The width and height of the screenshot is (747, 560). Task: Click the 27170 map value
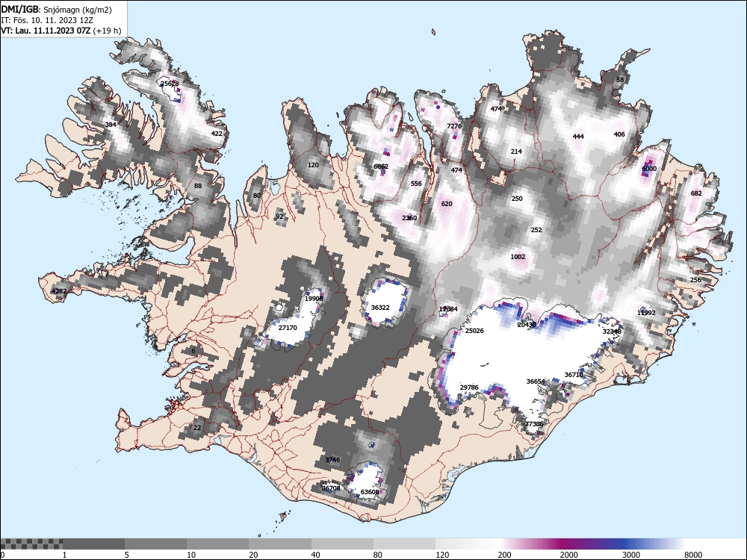pos(288,328)
